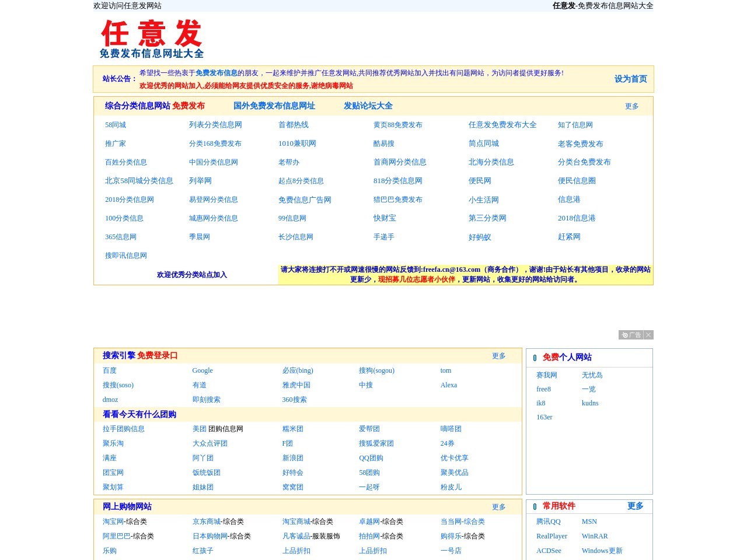Open 58同城 classified site
The width and height of the screenshot is (747, 560).
(115, 125)
